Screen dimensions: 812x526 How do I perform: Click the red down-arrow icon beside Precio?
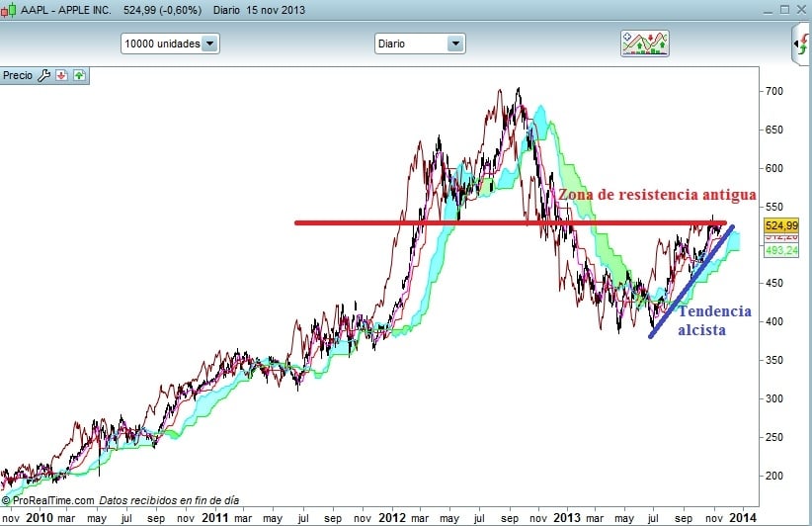point(61,76)
